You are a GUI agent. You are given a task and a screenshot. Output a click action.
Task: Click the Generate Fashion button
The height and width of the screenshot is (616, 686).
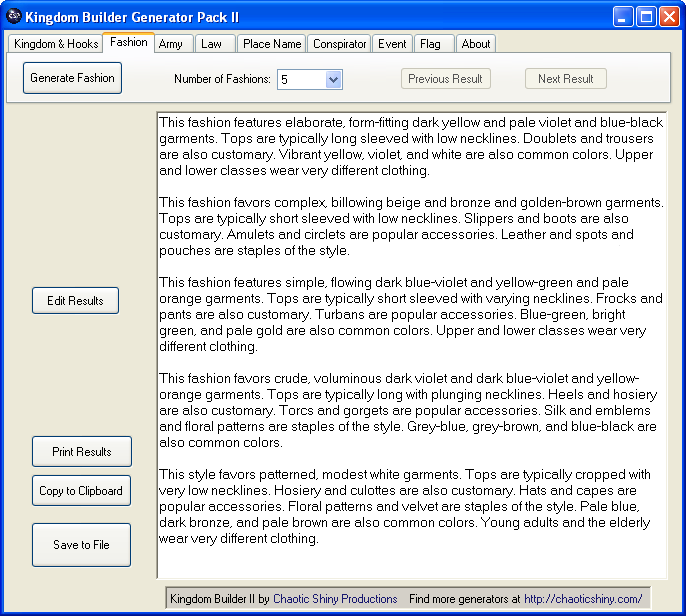coord(72,78)
